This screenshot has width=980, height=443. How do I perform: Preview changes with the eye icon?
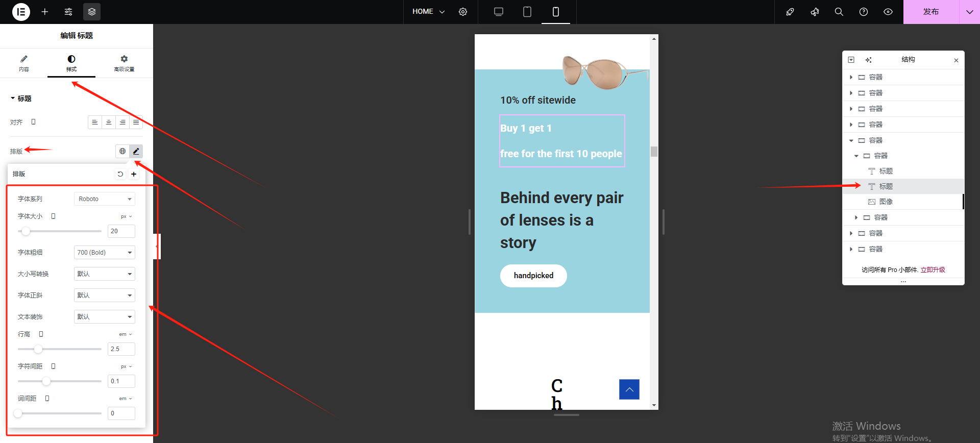[888, 12]
